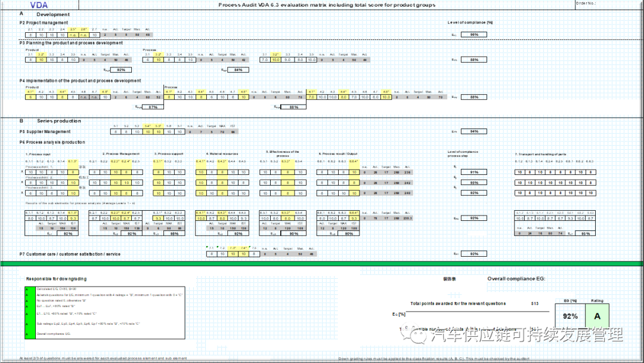Select the total points value 513
The width and height of the screenshot is (644, 363).
point(534,304)
